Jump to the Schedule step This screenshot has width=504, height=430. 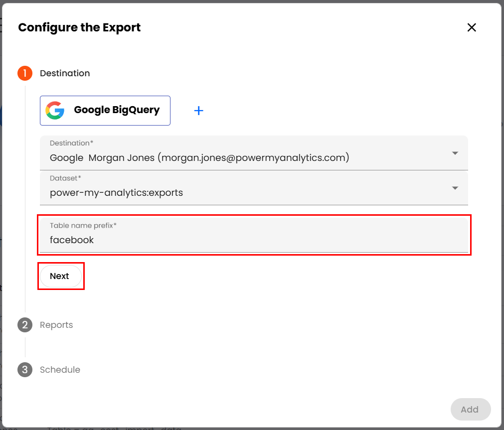click(60, 370)
